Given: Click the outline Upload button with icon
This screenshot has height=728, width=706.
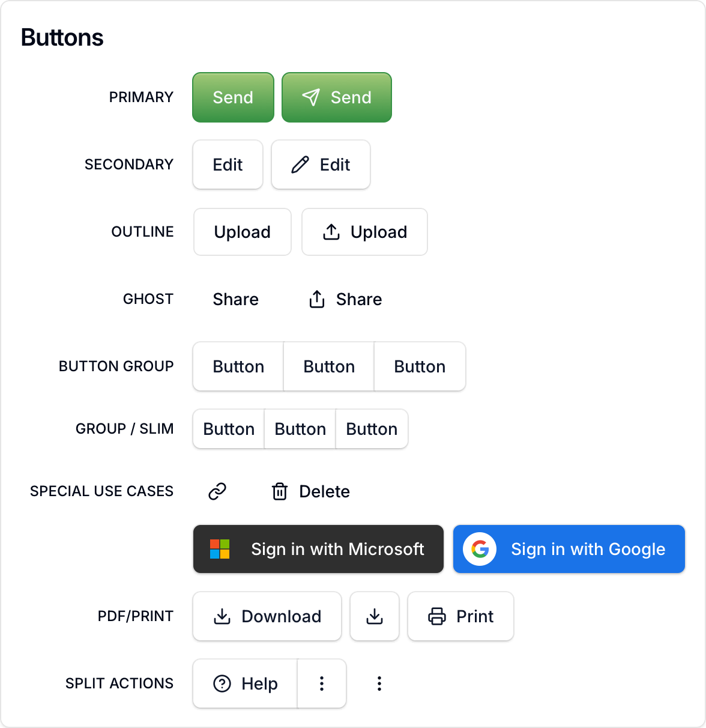Looking at the screenshot, I should click(364, 232).
